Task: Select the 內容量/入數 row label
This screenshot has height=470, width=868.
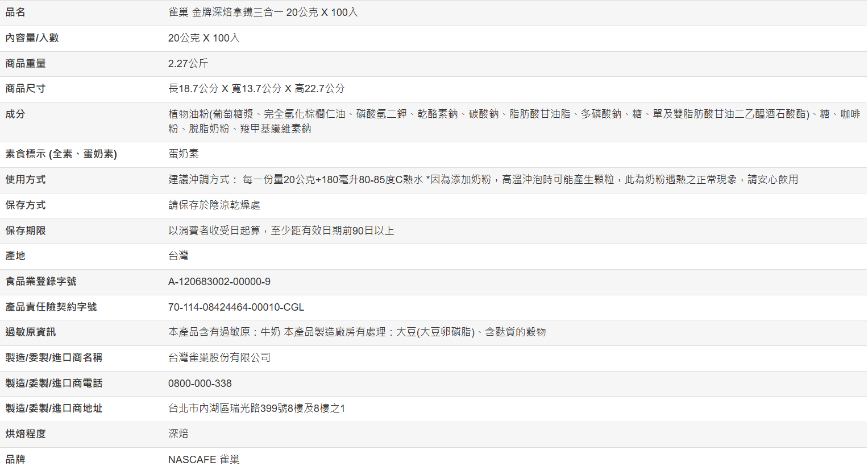Action: pos(32,38)
